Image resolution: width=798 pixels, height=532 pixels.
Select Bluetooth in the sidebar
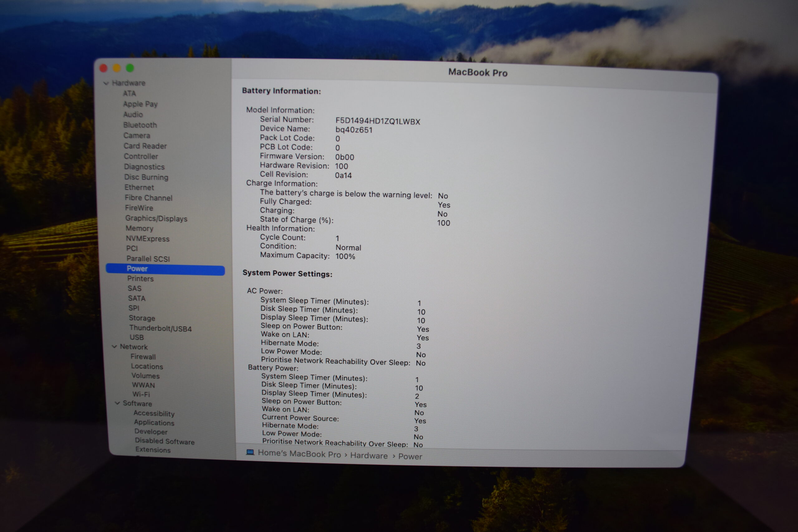point(140,125)
